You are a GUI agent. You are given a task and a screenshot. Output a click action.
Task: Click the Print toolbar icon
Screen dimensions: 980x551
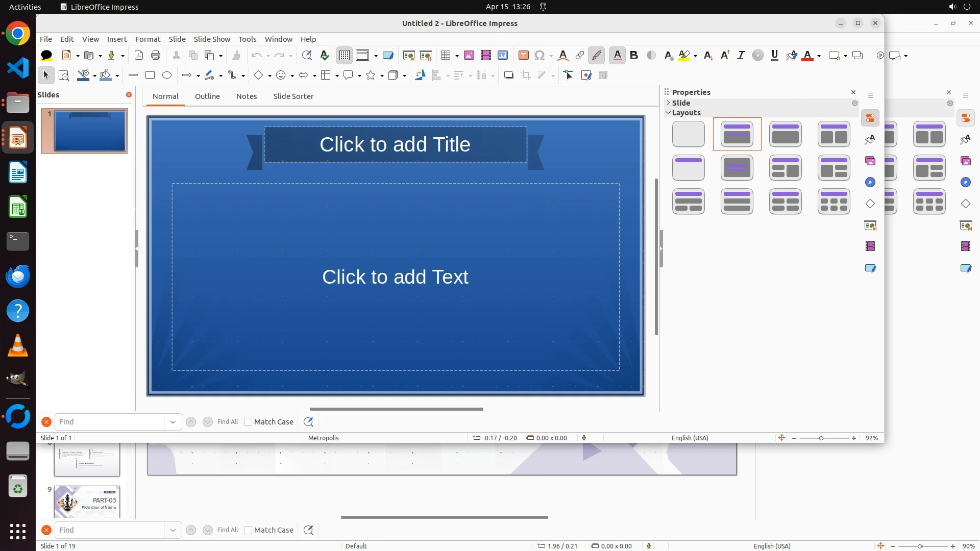(x=156, y=56)
